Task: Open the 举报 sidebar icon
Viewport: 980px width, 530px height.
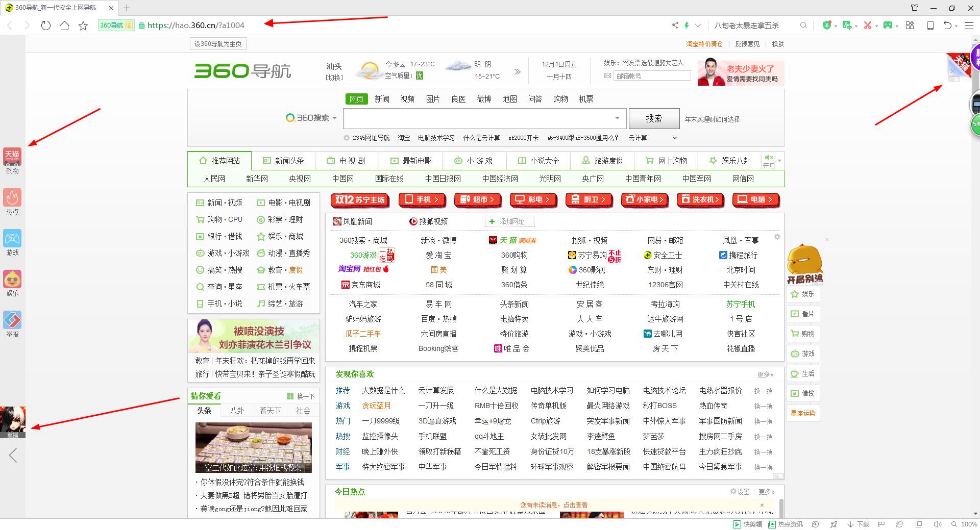Action: tap(12, 324)
